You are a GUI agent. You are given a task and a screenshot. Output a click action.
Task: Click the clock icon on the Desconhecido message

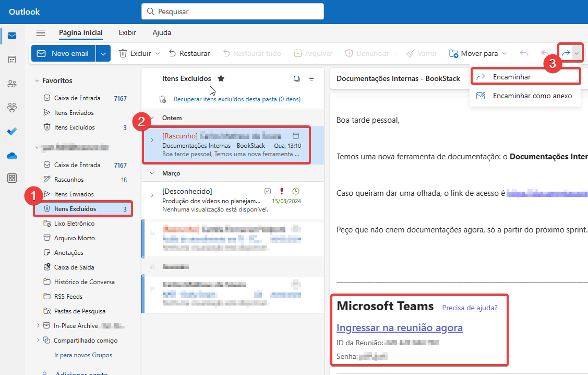tap(296, 191)
